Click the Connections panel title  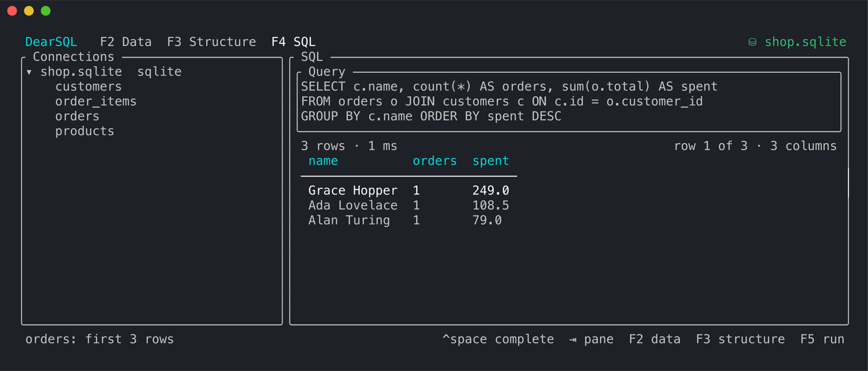click(74, 56)
